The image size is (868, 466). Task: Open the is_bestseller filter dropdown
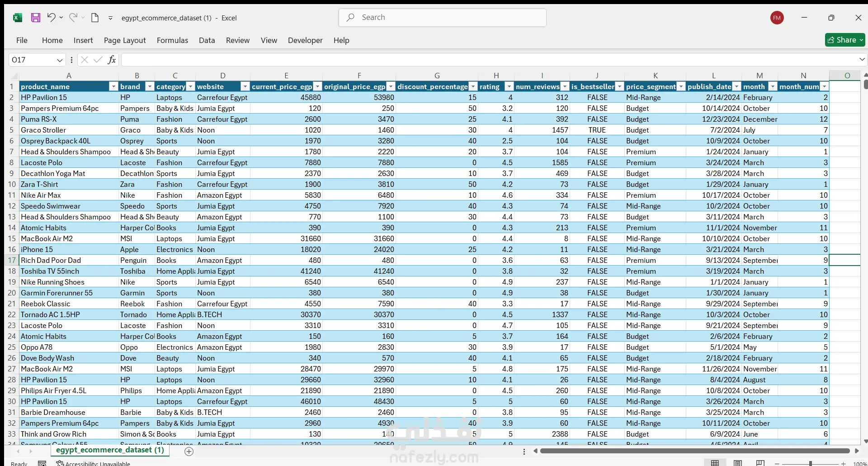(x=619, y=86)
